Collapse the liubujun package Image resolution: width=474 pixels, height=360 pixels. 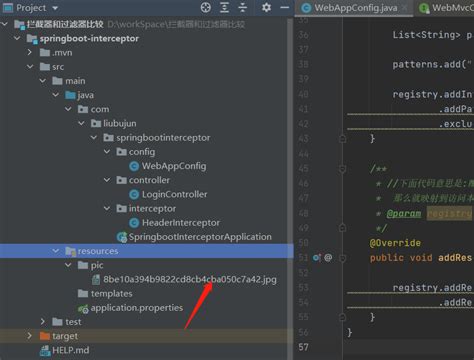click(x=81, y=123)
